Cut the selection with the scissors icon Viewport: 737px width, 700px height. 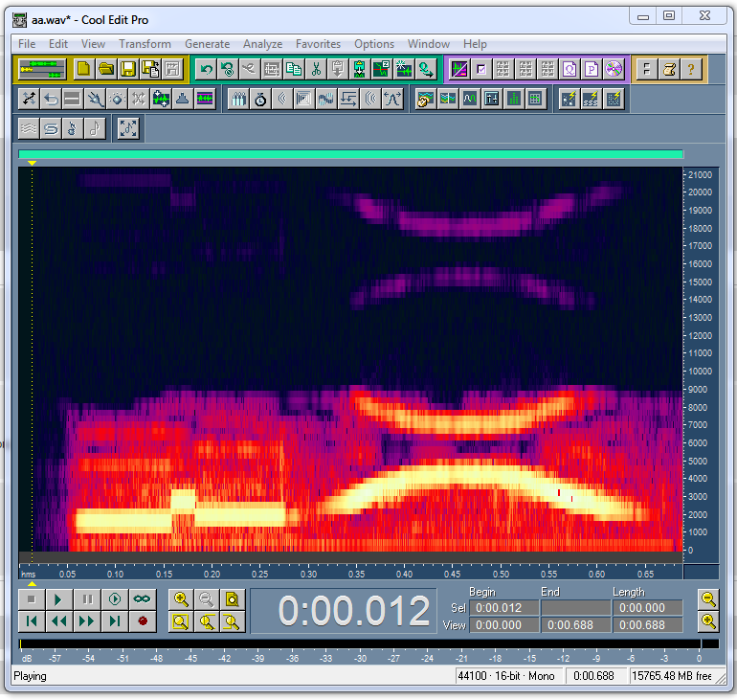(x=315, y=69)
